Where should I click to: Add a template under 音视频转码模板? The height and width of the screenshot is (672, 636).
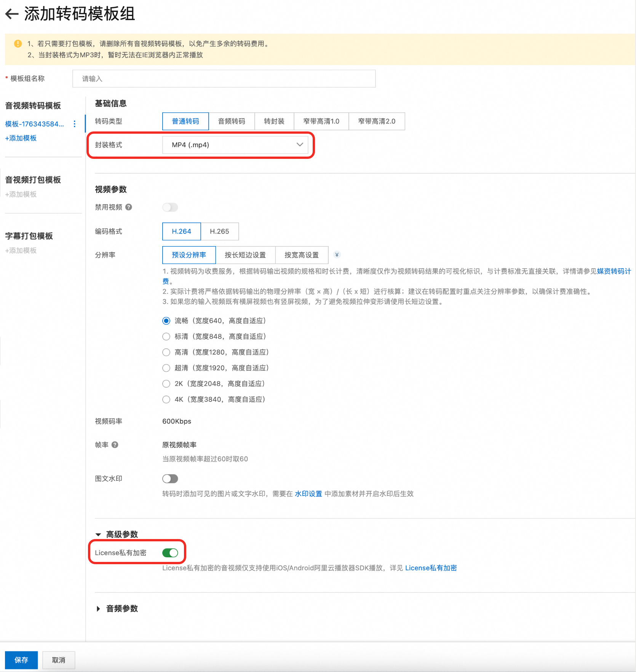coord(21,138)
